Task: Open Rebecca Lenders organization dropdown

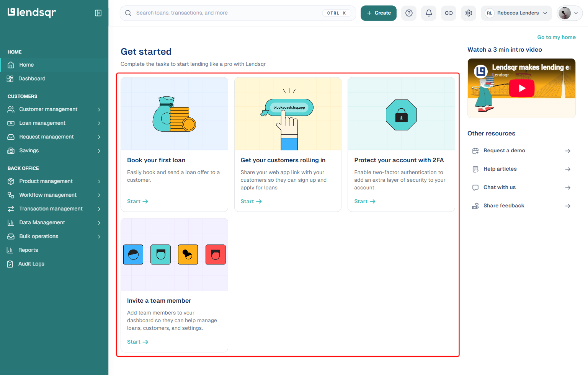Action: pyautogui.click(x=516, y=13)
